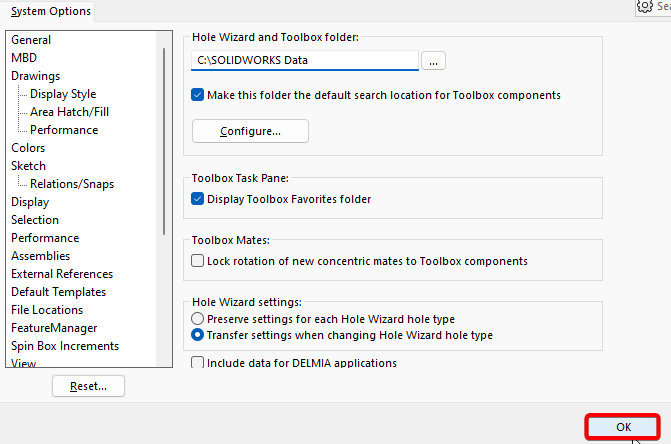
Task: Select Relations/Snaps under Sketch
Action: 72,184
